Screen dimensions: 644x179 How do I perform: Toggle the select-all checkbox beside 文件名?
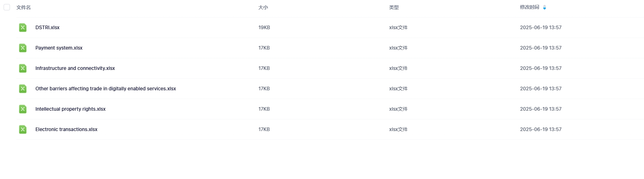[x=7, y=7]
